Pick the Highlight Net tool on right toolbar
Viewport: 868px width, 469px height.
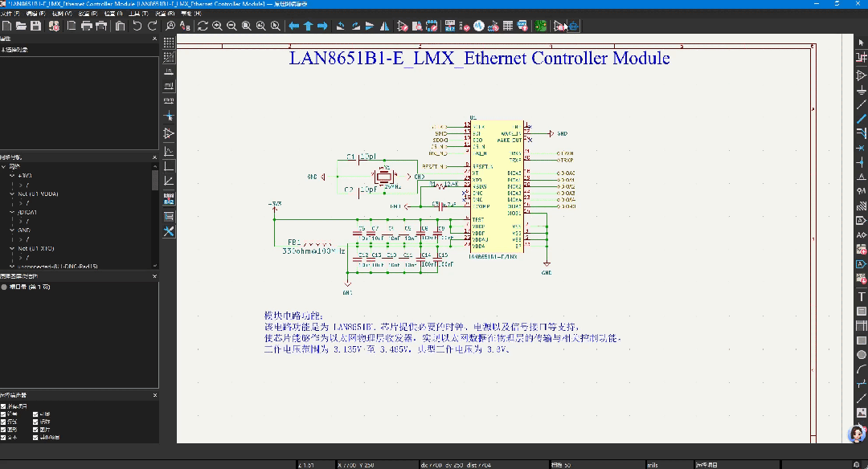(862, 58)
